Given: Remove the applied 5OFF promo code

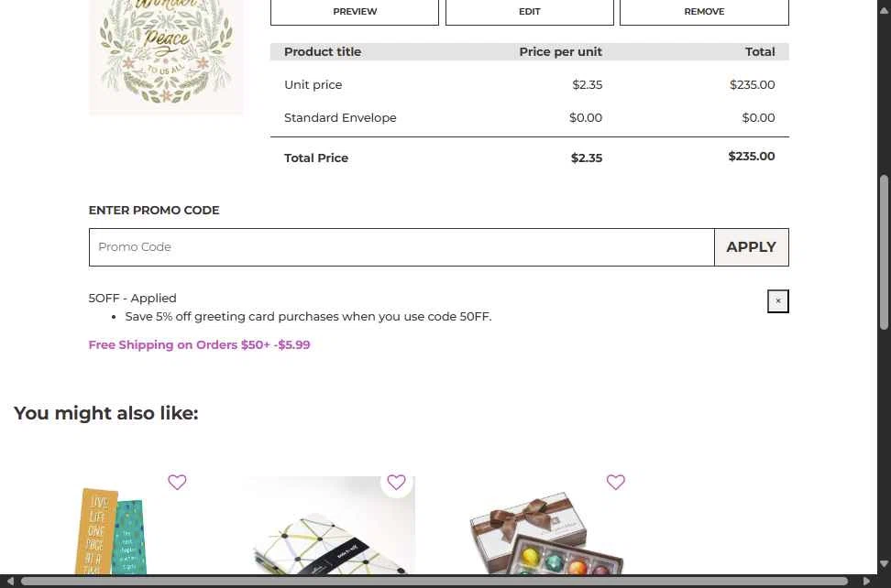Looking at the screenshot, I should pyautogui.click(x=777, y=301).
